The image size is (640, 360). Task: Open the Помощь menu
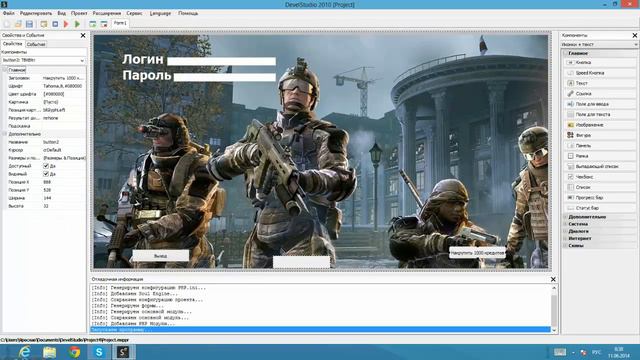[188, 13]
